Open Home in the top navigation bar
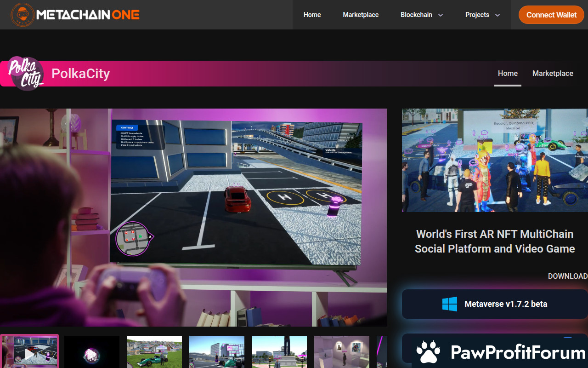Viewport: 588px width, 368px height. coord(312,15)
